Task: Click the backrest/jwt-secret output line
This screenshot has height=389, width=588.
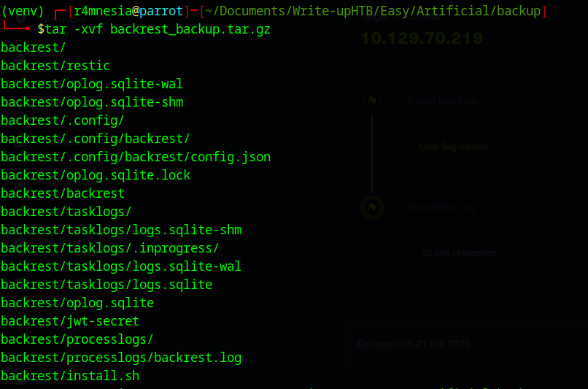Action: (70, 321)
